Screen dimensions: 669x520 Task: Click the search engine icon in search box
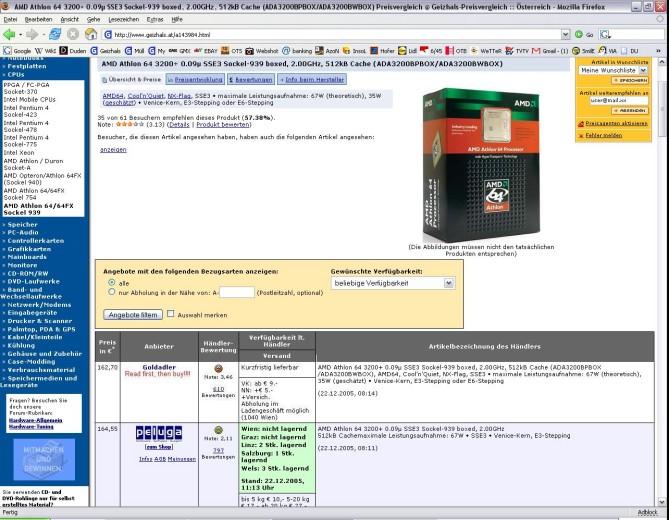pos(605,35)
